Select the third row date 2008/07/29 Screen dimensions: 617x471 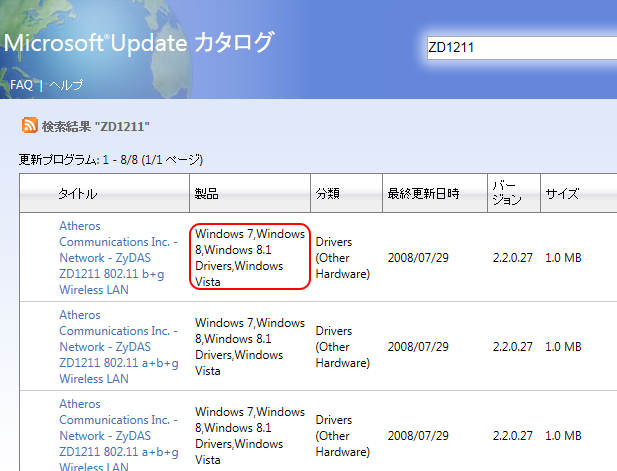point(418,436)
